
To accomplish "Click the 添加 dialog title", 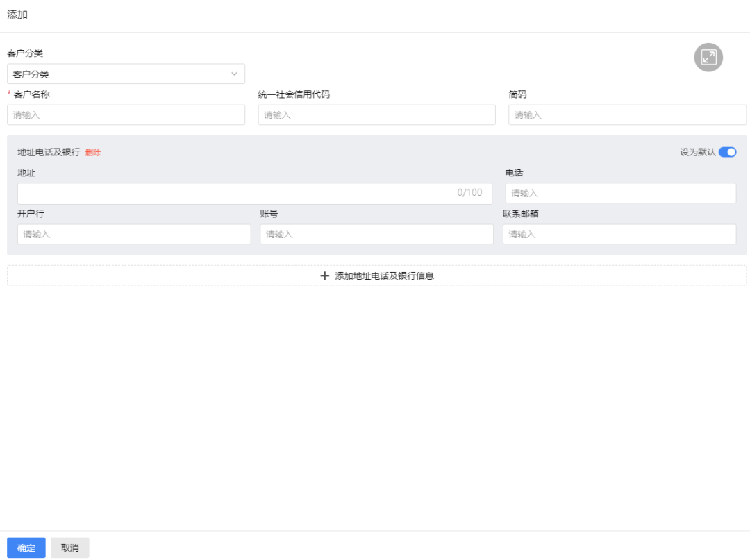I will [17, 15].
